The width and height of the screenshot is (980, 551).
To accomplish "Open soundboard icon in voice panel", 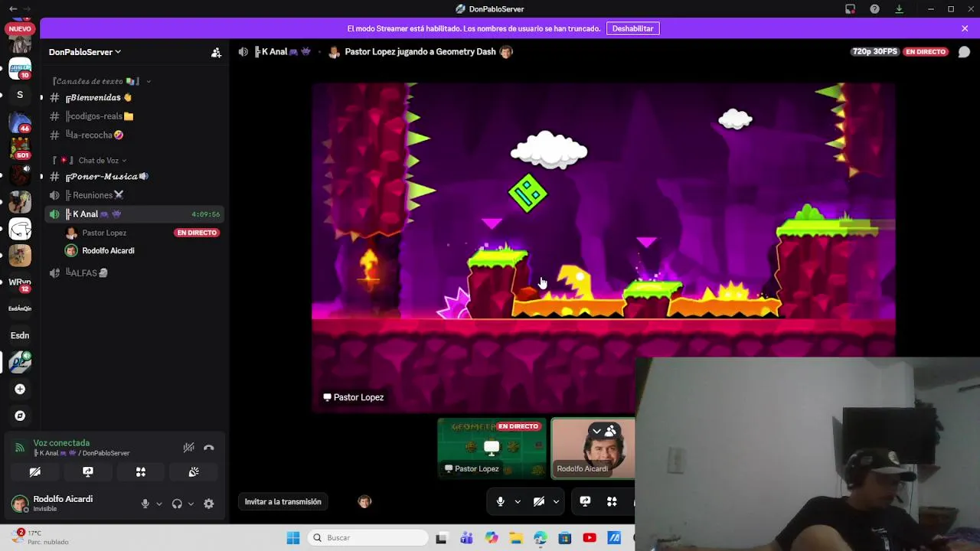I will (x=194, y=472).
